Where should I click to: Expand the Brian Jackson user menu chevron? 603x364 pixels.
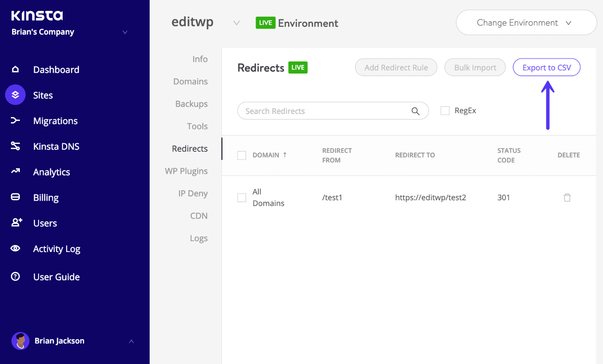tap(131, 341)
